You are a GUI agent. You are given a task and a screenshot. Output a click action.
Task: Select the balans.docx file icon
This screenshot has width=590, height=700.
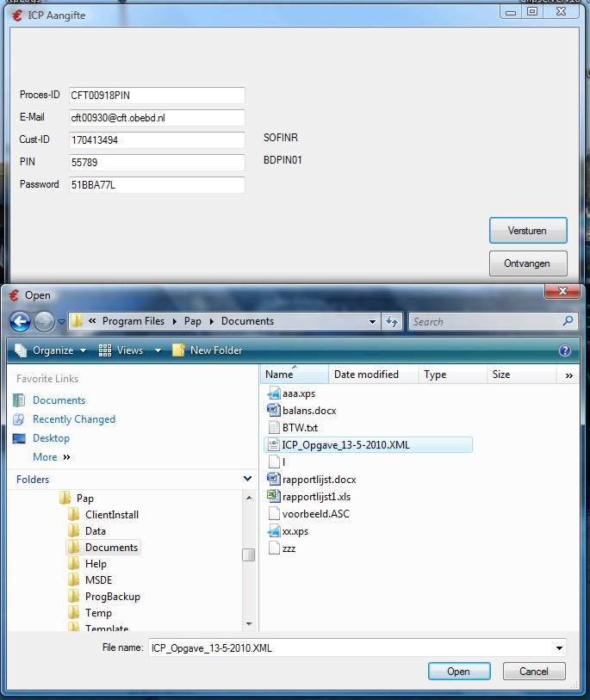click(274, 410)
